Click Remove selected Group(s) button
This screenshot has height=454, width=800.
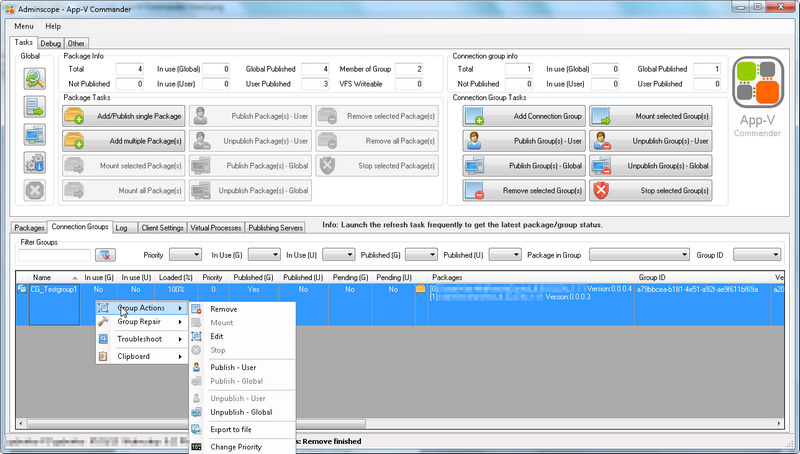click(524, 190)
